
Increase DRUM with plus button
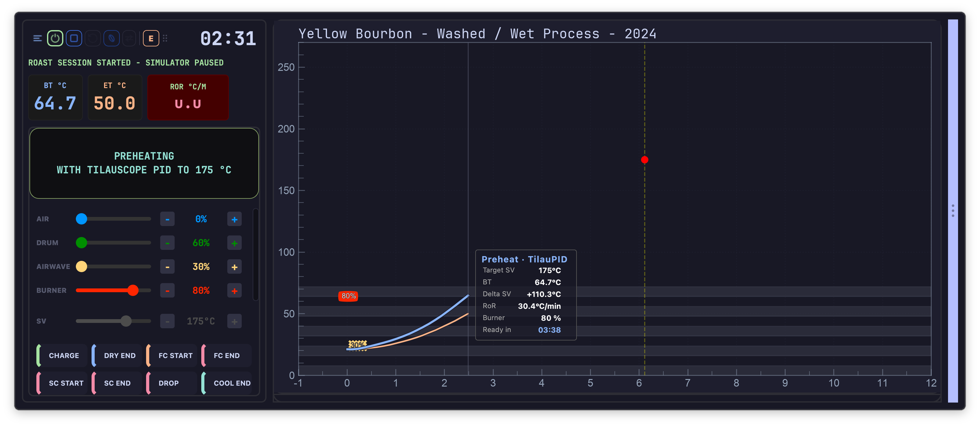234,243
